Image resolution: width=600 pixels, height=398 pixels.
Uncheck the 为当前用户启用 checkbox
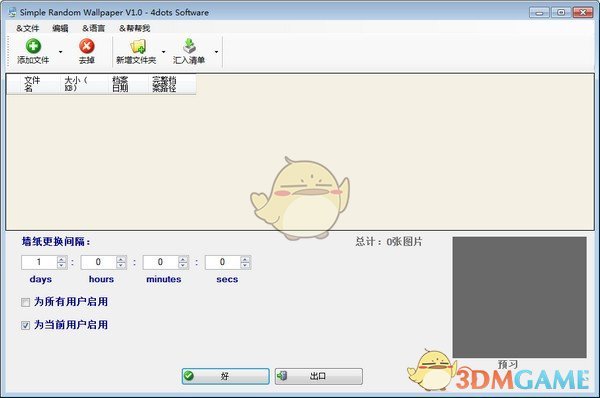pyautogui.click(x=26, y=325)
